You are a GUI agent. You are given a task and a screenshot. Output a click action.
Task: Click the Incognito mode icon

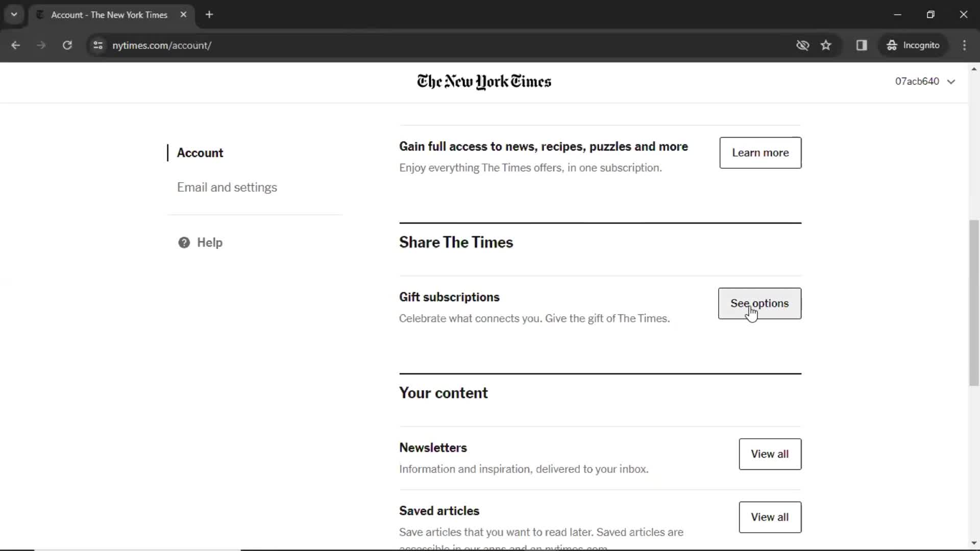[893, 45]
